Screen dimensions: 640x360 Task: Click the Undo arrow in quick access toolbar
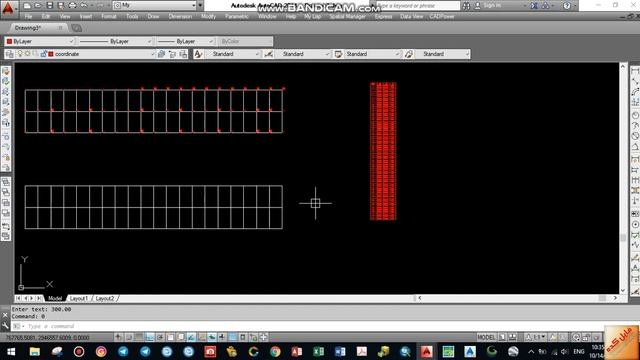[84, 6]
